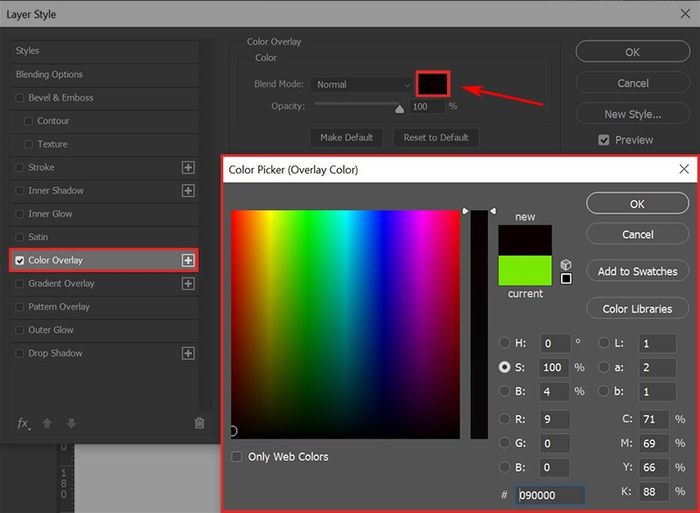The height and width of the screenshot is (513, 700).
Task: Close the Layer Style dialog
Action: [x=685, y=14]
